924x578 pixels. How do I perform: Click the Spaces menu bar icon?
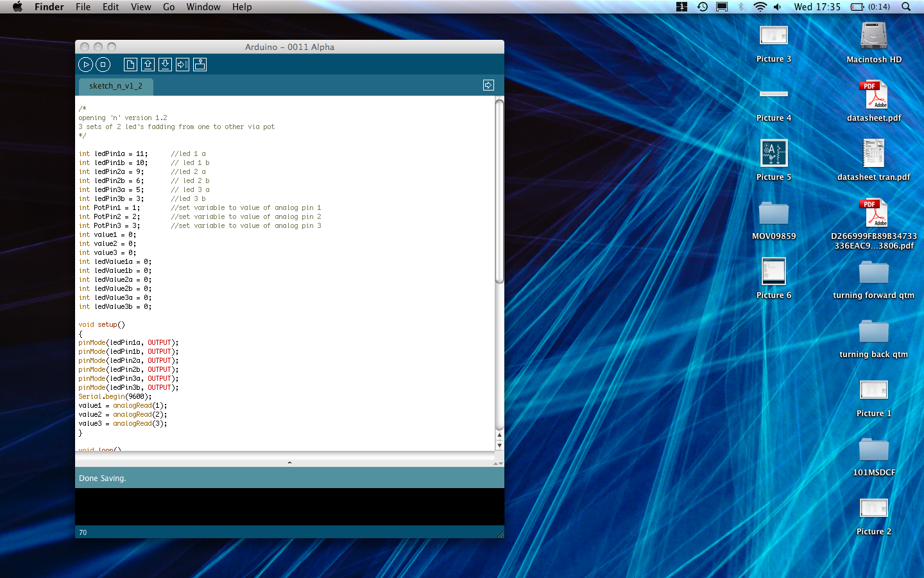(x=681, y=7)
